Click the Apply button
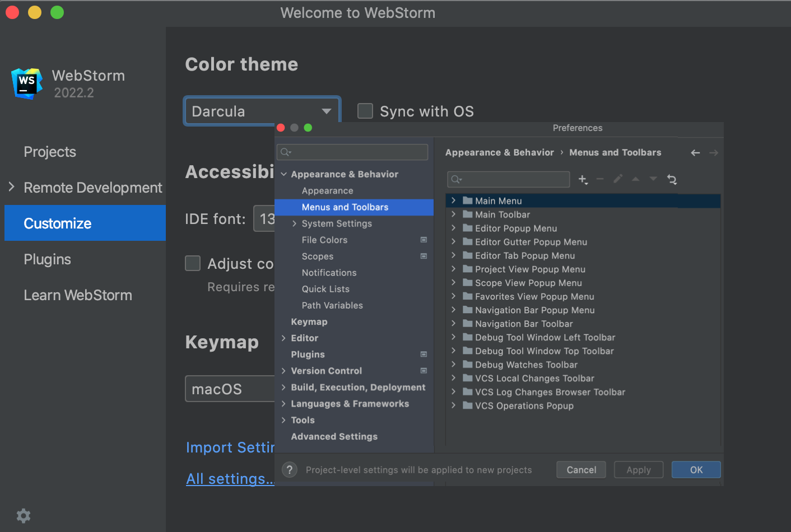 (x=639, y=470)
